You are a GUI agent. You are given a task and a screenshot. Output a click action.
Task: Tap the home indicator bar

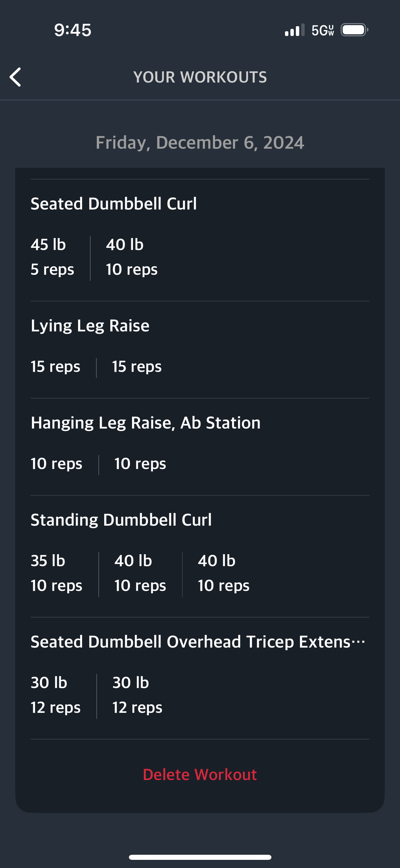(x=200, y=857)
